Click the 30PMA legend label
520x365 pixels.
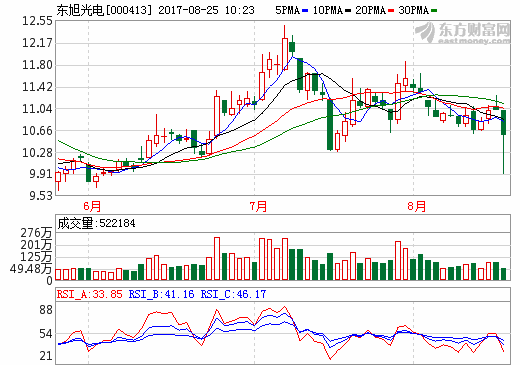pos(414,10)
